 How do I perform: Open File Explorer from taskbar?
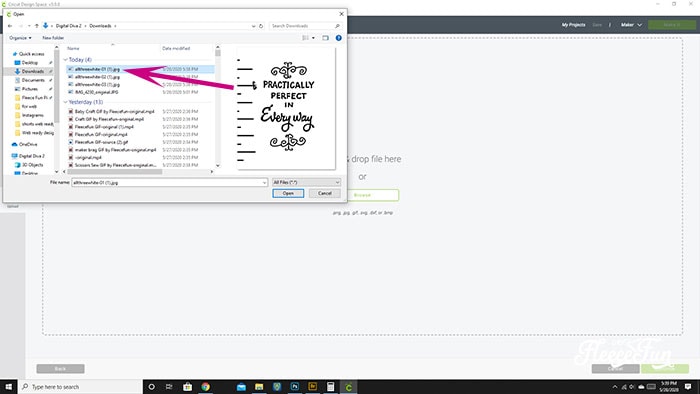(x=259, y=387)
